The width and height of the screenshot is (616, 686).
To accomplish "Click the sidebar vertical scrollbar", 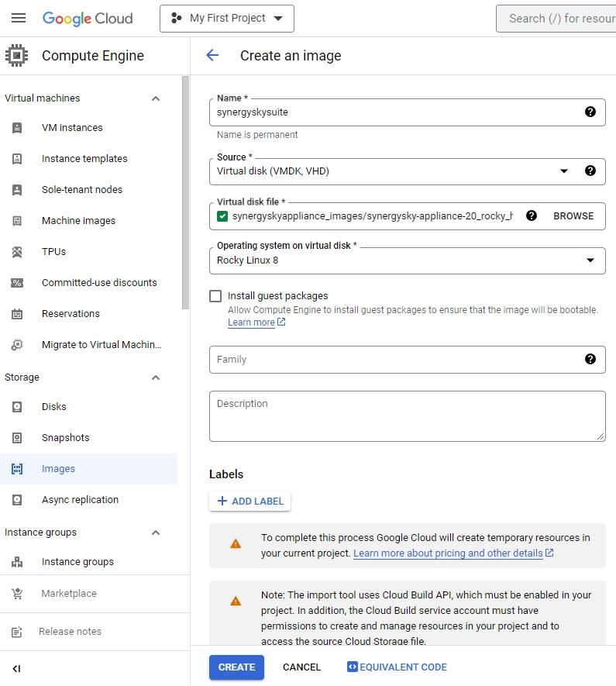I will [186, 192].
